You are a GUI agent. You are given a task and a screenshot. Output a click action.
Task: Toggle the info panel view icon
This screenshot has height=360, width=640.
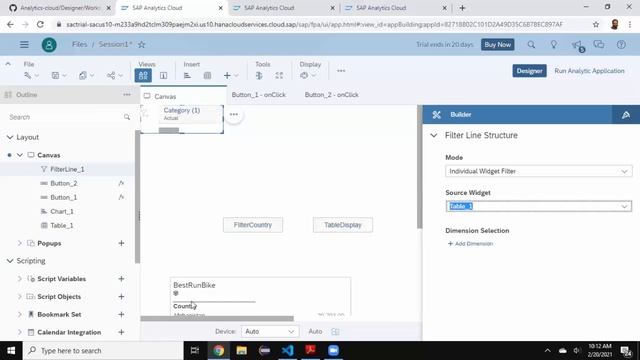click(x=163, y=76)
